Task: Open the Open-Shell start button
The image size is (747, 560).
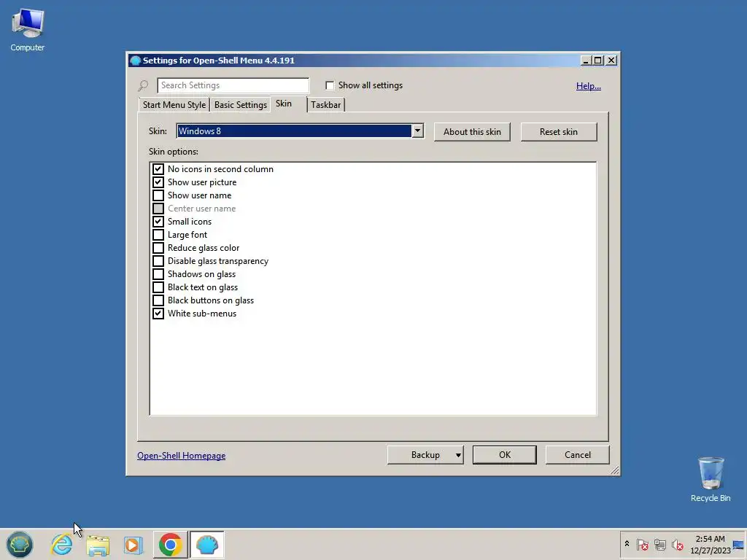Action: [x=20, y=544]
